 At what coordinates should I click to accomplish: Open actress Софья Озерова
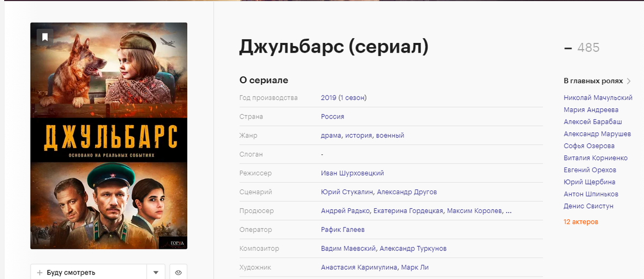point(589,146)
